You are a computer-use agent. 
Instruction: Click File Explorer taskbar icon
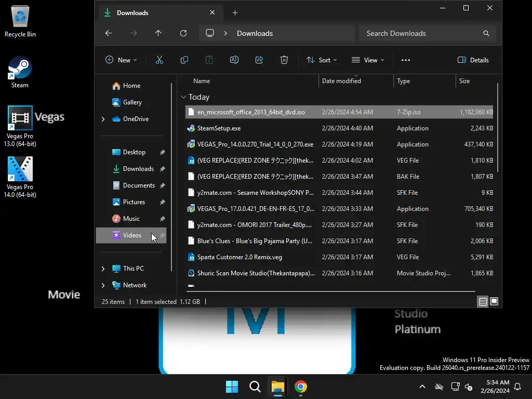tap(277, 387)
